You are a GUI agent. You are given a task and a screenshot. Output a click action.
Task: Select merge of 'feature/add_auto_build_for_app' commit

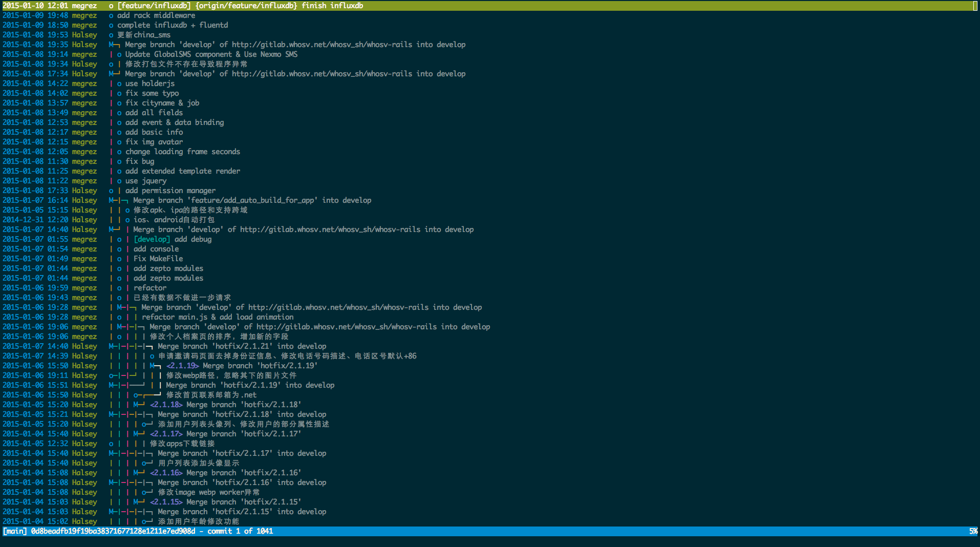pos(489,200)
